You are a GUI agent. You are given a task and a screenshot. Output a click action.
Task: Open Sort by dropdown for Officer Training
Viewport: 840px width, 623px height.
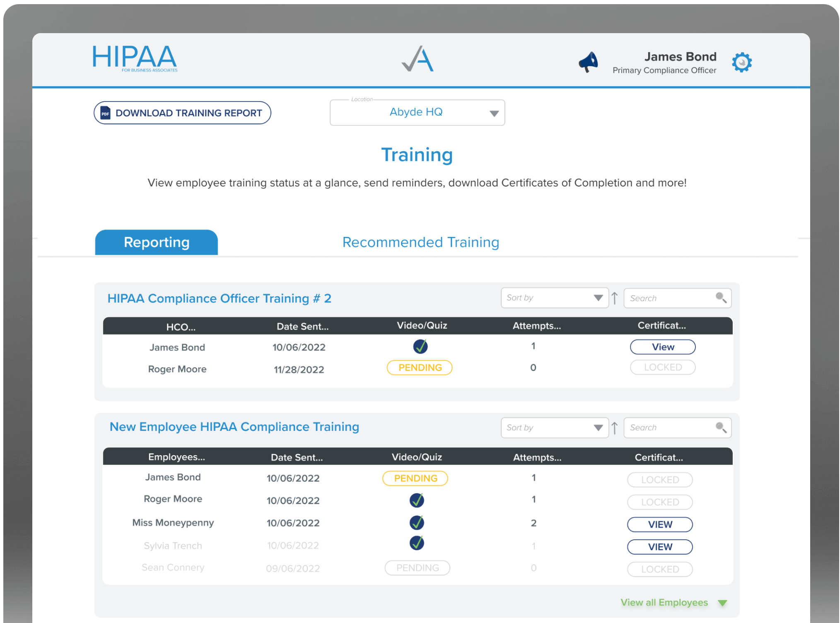tap(555, 298)
